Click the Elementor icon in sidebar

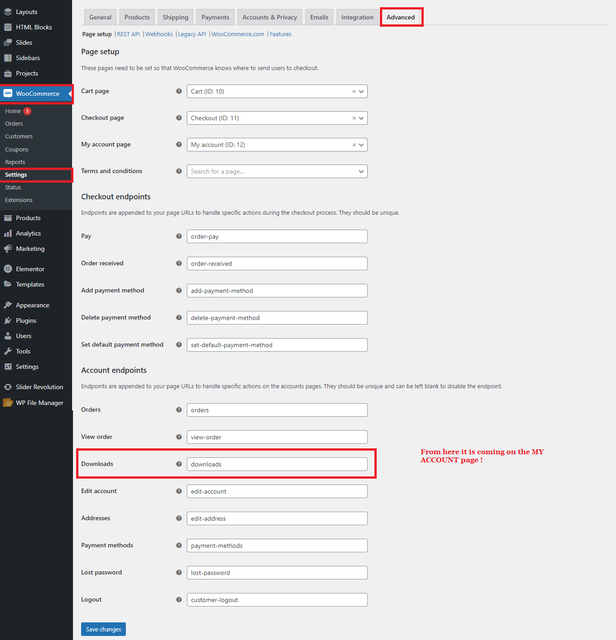[8, 269]
